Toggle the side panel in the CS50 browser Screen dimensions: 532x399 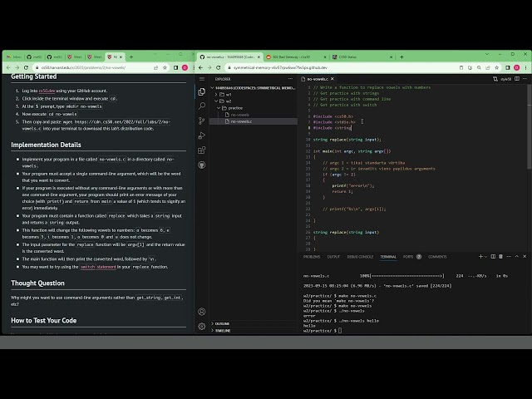[175, 67]
